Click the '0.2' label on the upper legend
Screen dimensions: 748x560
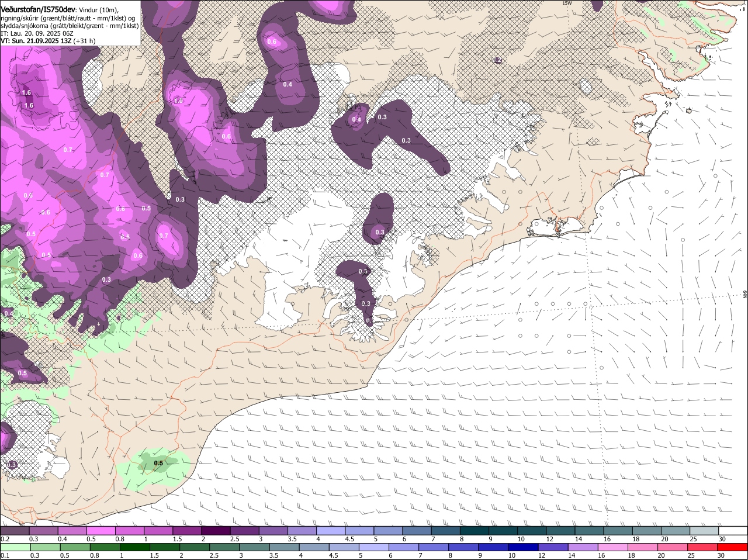(5, 539)
